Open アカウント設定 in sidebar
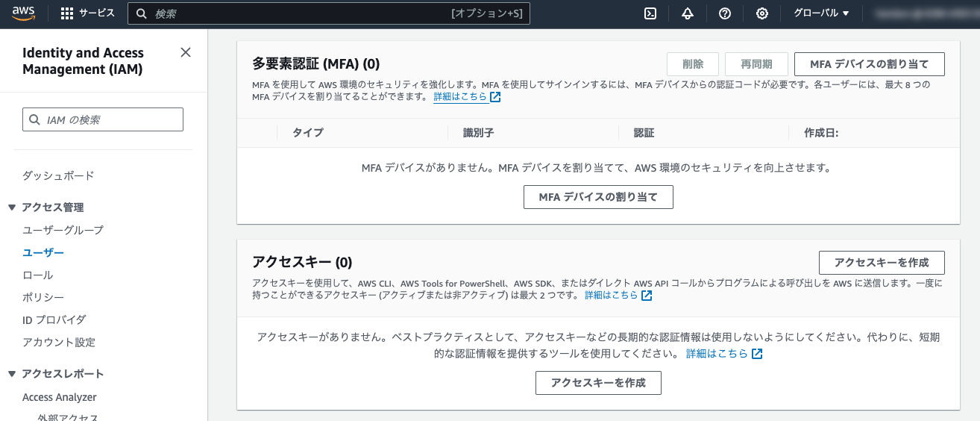This screenshot has width=980, height=421. pyautogui.click(x=59, y=342)
